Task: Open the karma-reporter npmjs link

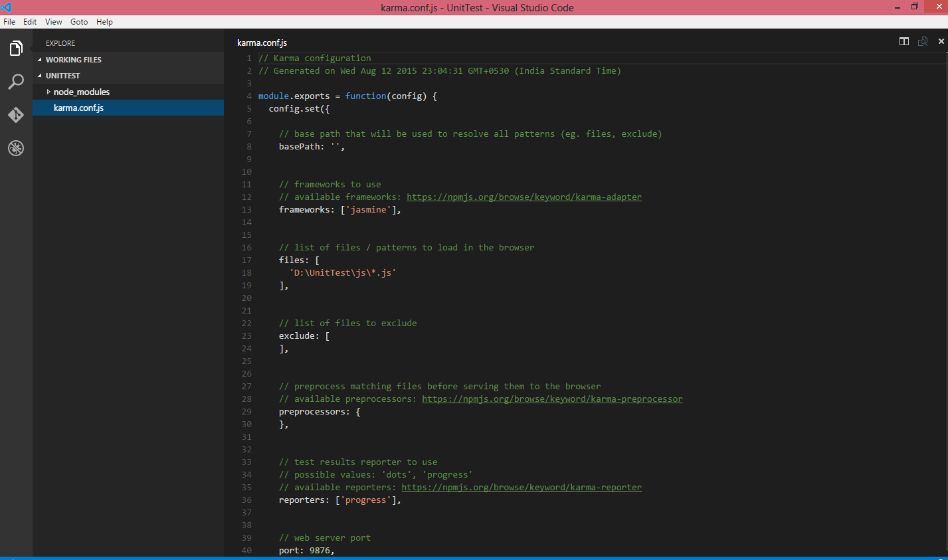Action: (x=521, y=488)
